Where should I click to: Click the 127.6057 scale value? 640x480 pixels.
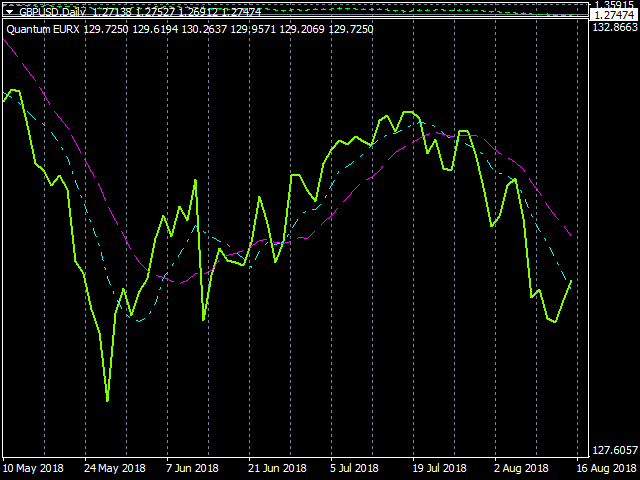pyautogui.click(x=615, y=450)
